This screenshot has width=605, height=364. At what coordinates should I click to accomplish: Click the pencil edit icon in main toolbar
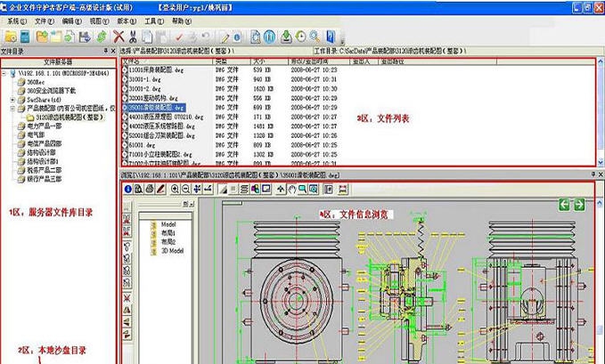(225, 37)
